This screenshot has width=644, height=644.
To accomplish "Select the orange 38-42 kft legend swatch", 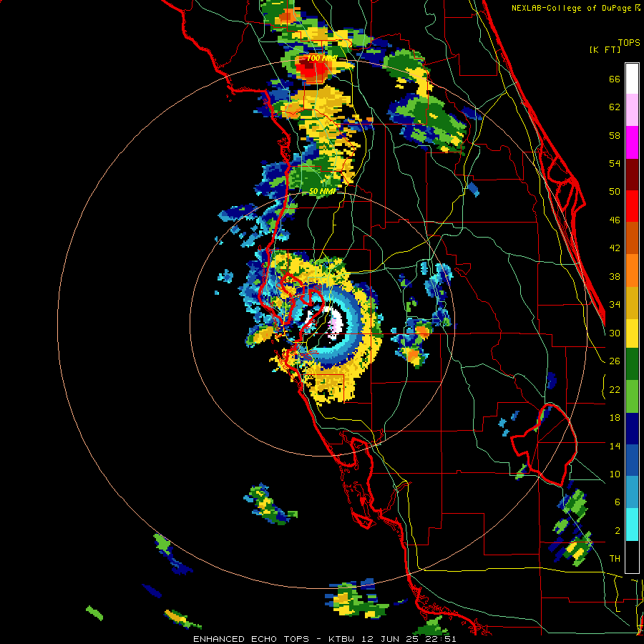I will pos(632,270).
